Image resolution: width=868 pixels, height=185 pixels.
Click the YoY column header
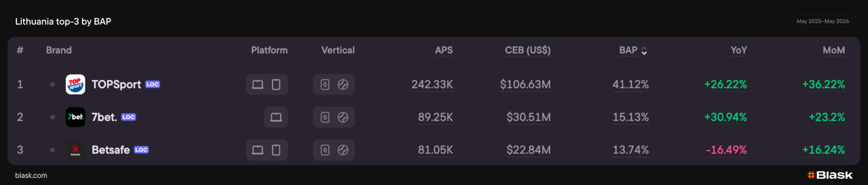[x=739, y=50]
